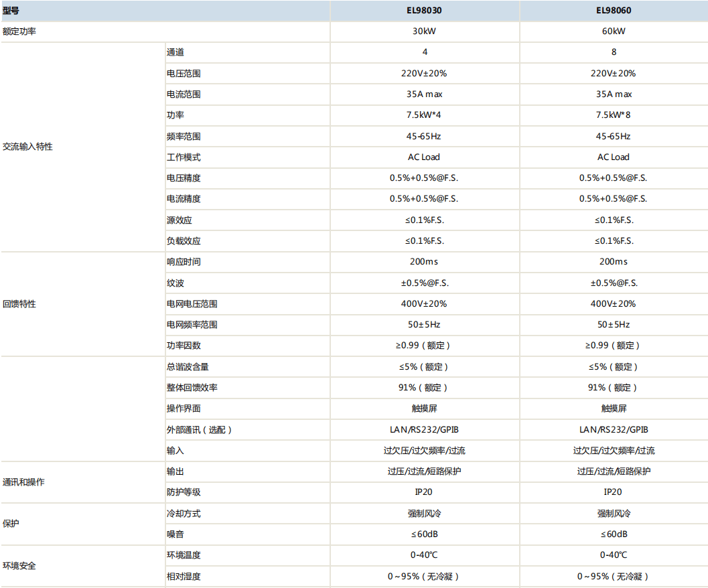Select the 60kW rated power value
The width and height of the screenshot is (708, 588).
[x=613, y=31]
